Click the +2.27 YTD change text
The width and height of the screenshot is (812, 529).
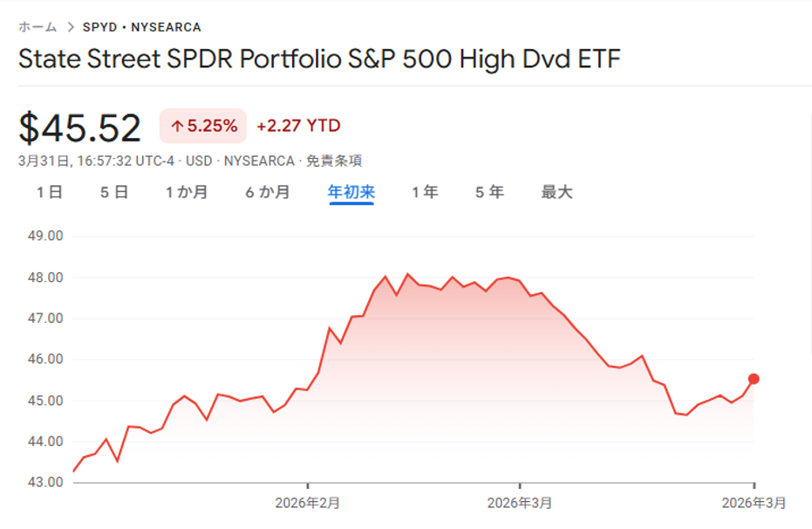[x=298, y=127]
